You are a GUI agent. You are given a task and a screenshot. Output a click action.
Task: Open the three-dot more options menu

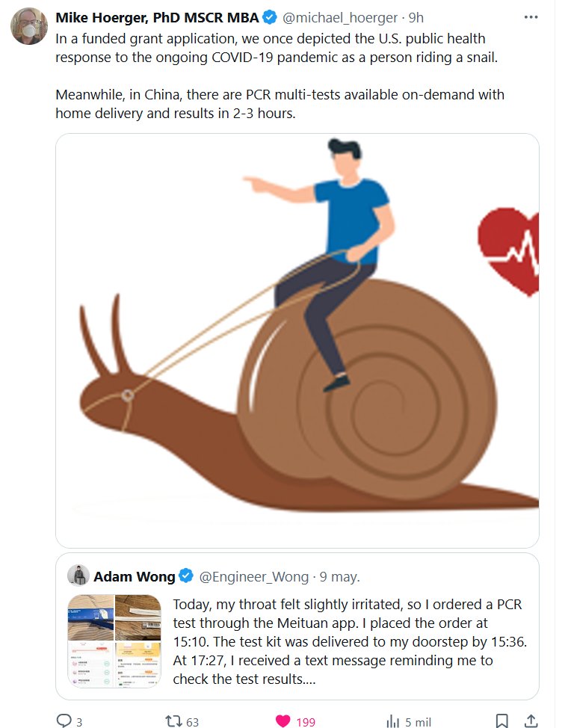[x=531, y=17]
